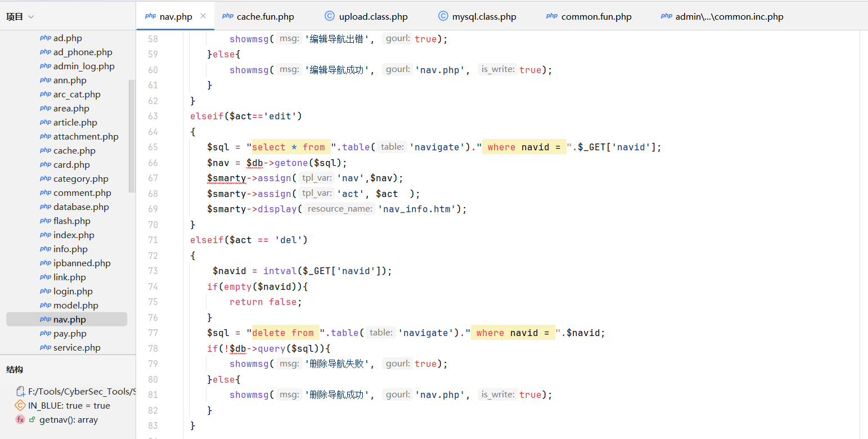This screenshot has height=439, width=868.
Task: Select the common.fun.php tab
Action: [x=596, y=17]
